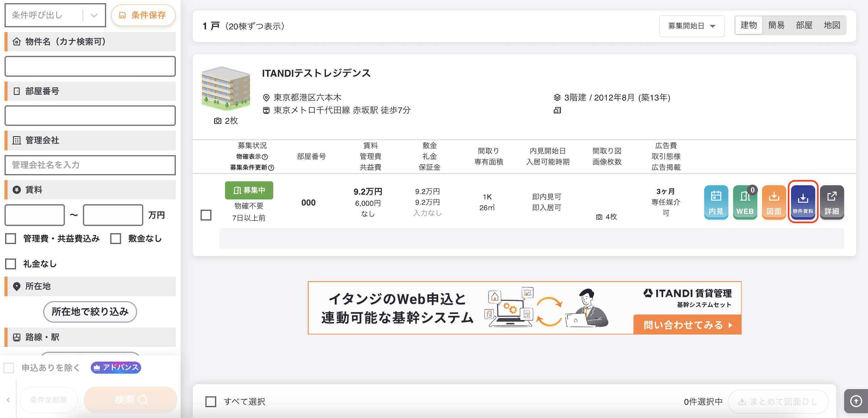Click the house icon in 物件名 header
The height and width of the screenshot is (418, 868).
(x=17, y=42)
